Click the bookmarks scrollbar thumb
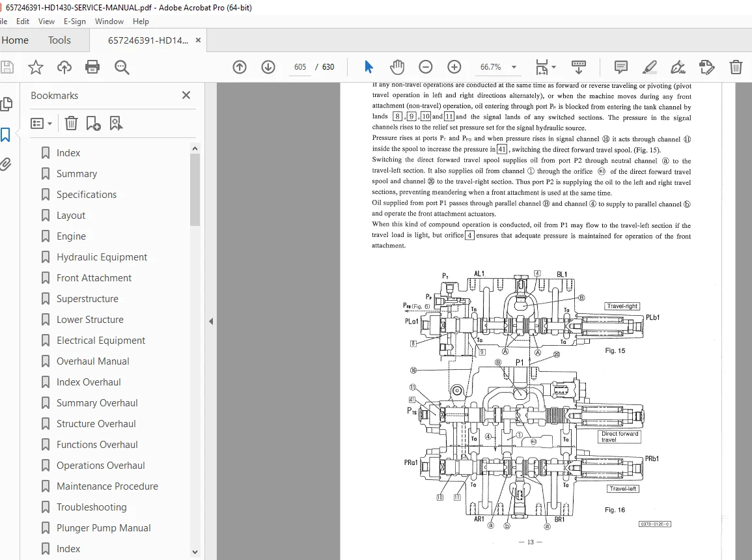The height and width of the screenshot is (560, 752). click(195, 190)
